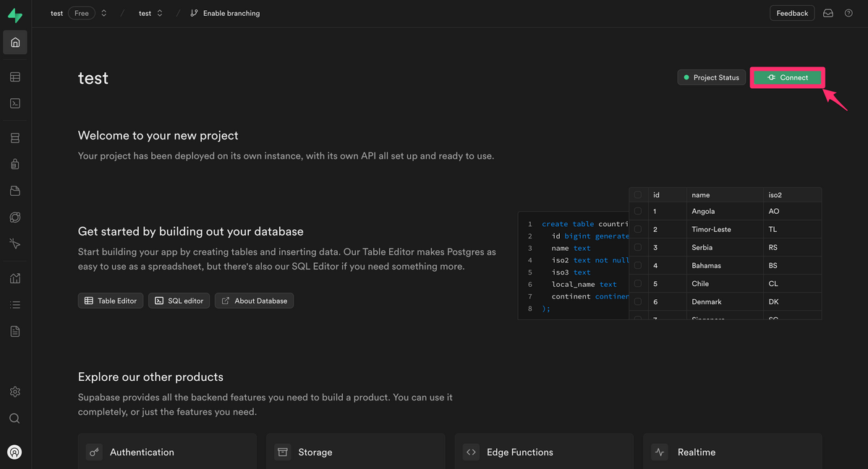Open the Edge Functions sidebar icon
Viewport: 868px width, 469px height.
coord(15,218)
